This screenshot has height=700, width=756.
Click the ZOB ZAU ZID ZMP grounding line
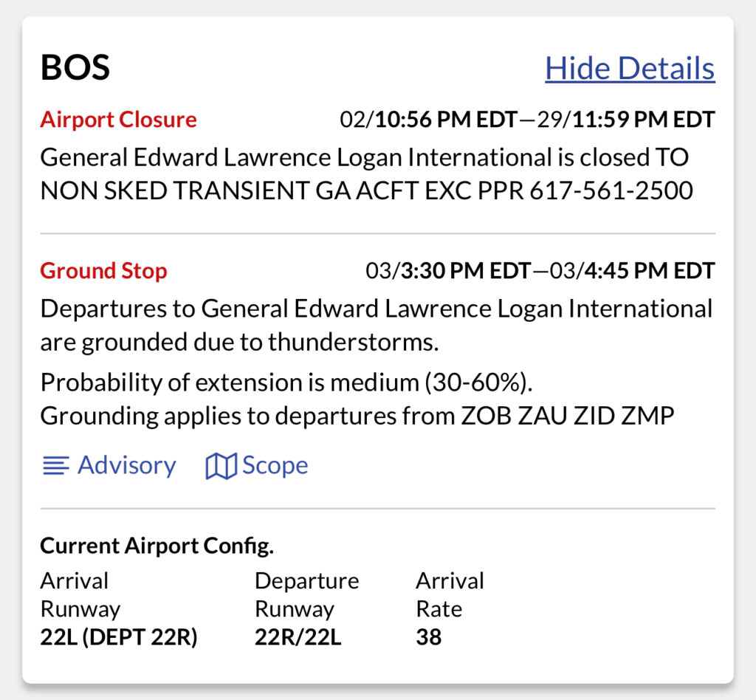click(x=357, y=416)
